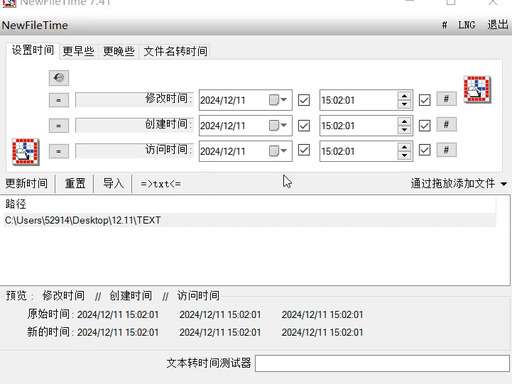Increase the 创建时间 time with up spinner

(404, 122)
